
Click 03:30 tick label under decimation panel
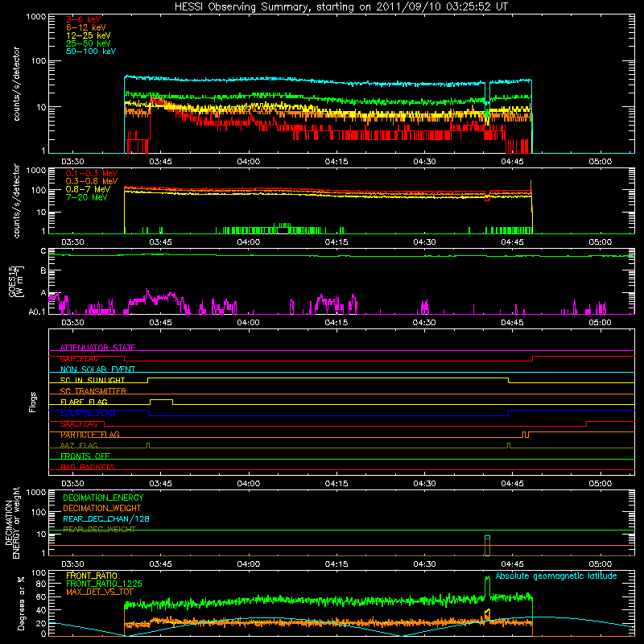pos(72,564)
